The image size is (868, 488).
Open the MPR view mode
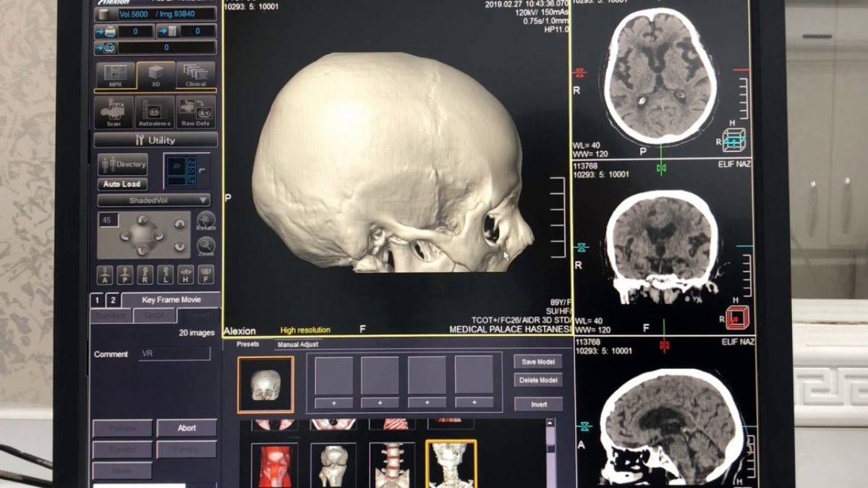click(115, 75)
